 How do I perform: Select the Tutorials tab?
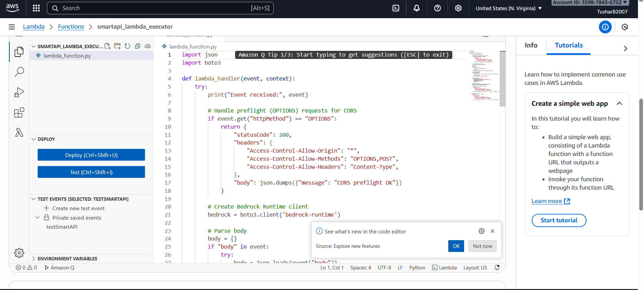coord(568,45)
